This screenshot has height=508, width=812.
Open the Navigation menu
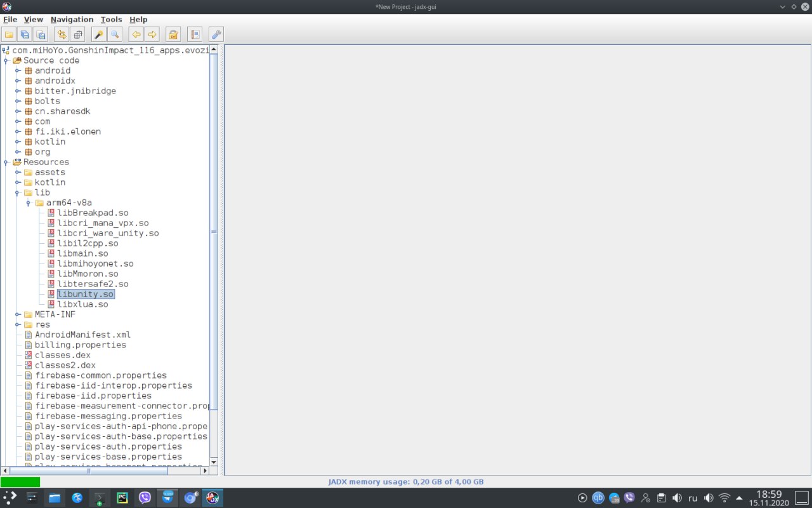click(72, 20)
